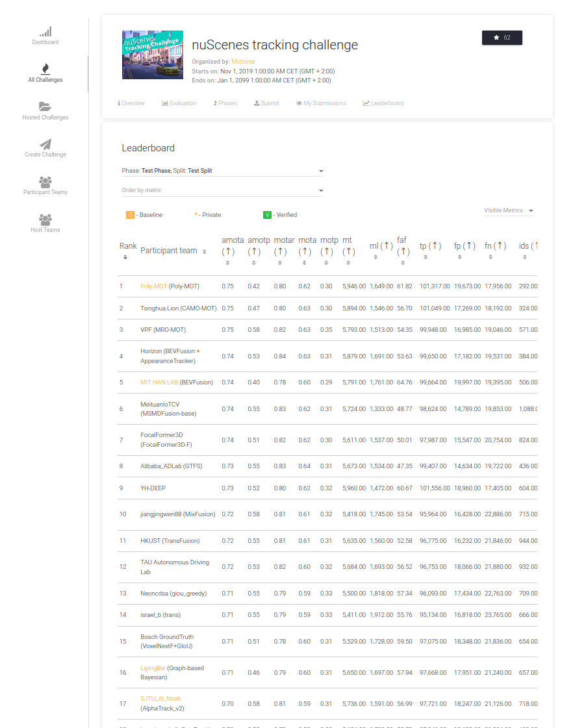Expand the Phase and Split dropdown
Viewport: 588px width, 728px height.
222,171
